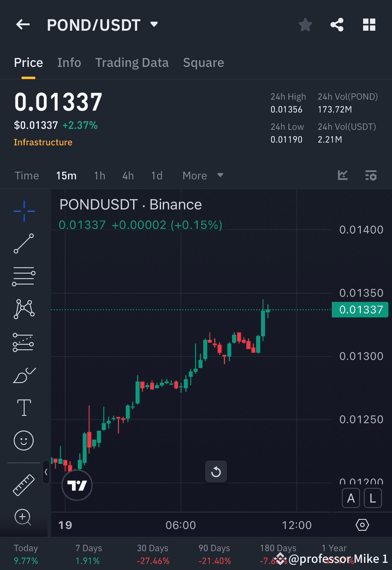Collapse the drawing toolbar with the chevron
The height and width of the screenshot is (570, 392).
46,472
